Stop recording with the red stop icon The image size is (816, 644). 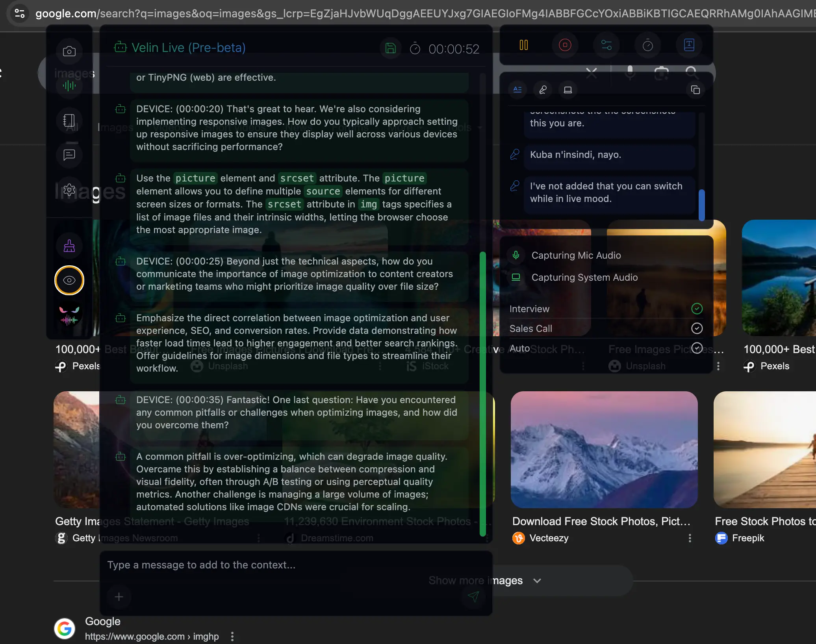click(565, 45)
